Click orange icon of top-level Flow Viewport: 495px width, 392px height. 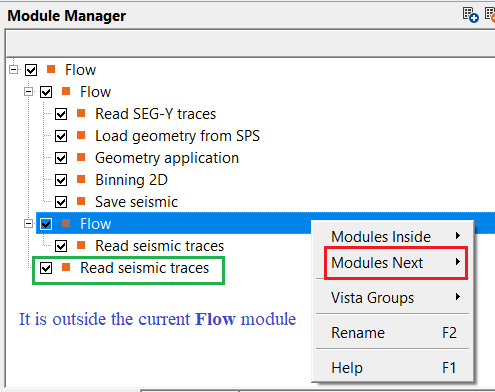[51, 69]
